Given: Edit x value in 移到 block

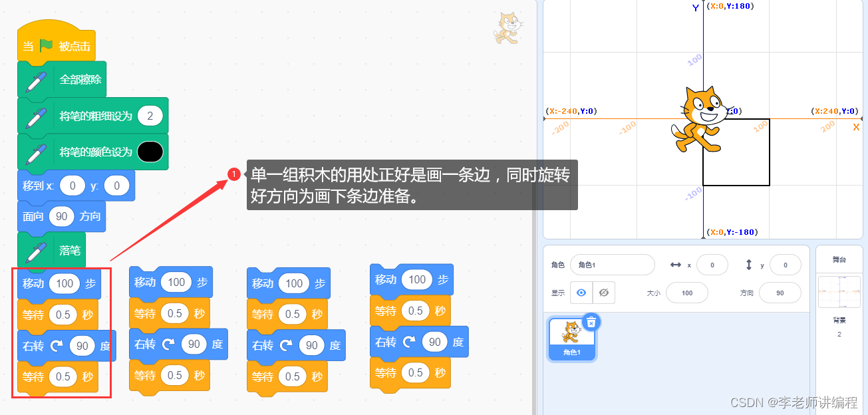Looking at the screenshot, I should [x=72, y=186].
